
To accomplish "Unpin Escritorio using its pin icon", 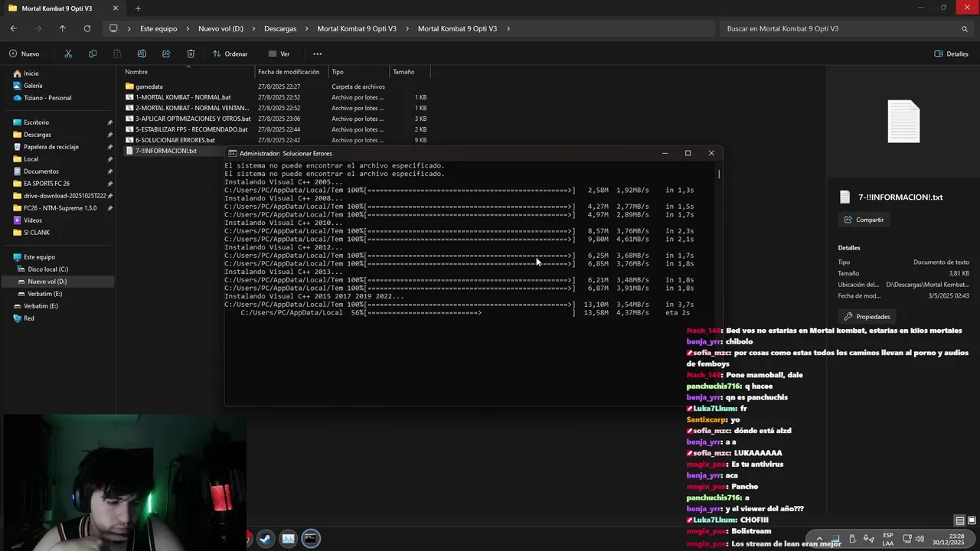I will pyautogui.click(x=109, y=122).
